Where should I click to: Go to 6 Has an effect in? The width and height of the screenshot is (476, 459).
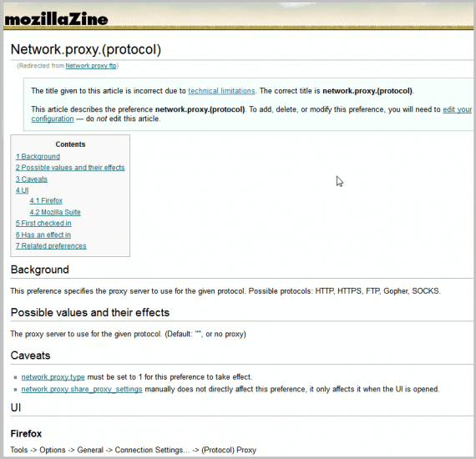[43, 235]
